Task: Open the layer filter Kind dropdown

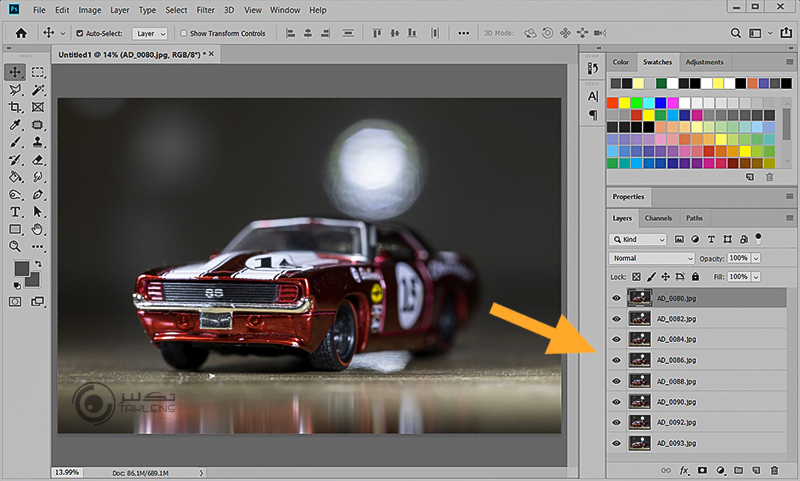Action: [640, 240]
